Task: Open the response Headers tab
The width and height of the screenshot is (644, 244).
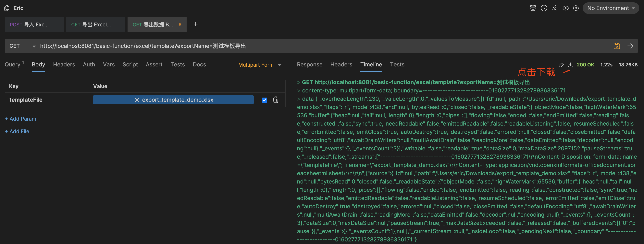Action: click(x=341, y=64)
